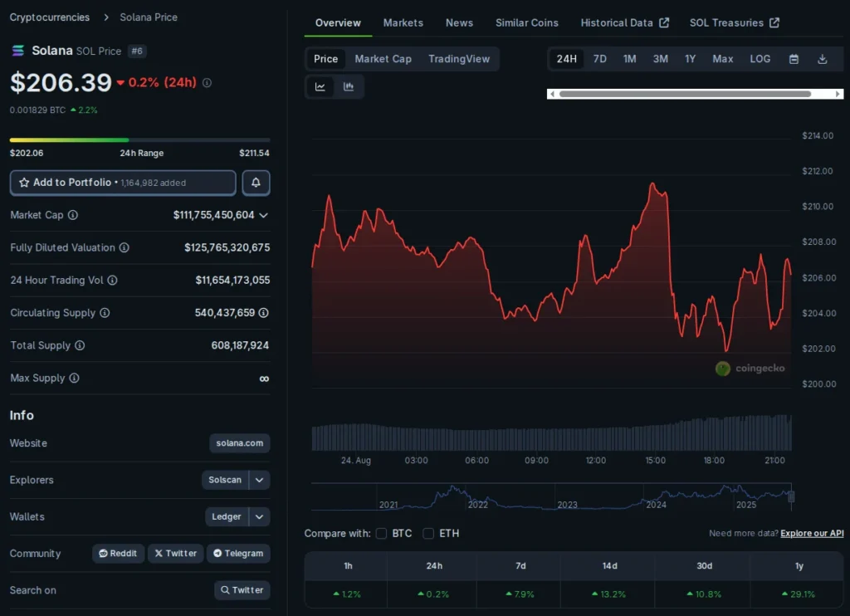Open the Twitter community link
This screenshot has height=616, width=850.
point(176,554)
